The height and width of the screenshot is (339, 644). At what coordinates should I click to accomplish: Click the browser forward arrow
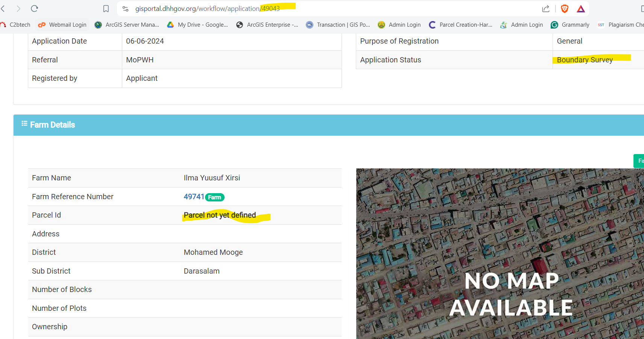click(x=18, y=9)
